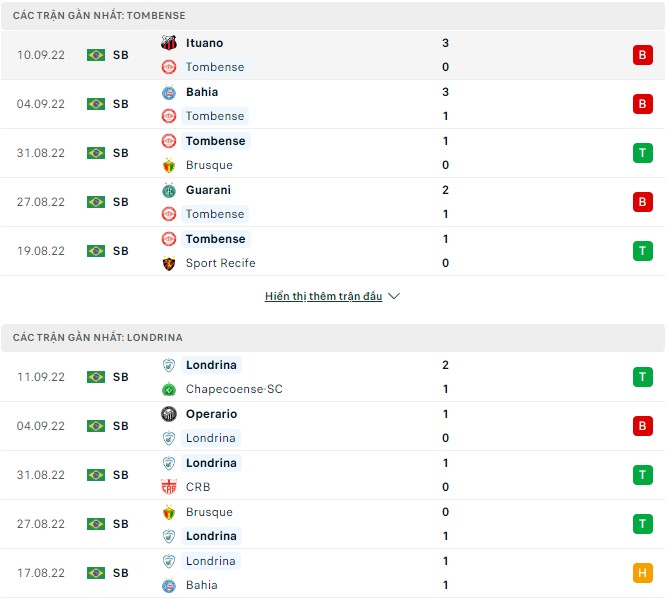The image size is (669, 600).
Task: Click the Guarani club crest
Action: click(169, 190)
